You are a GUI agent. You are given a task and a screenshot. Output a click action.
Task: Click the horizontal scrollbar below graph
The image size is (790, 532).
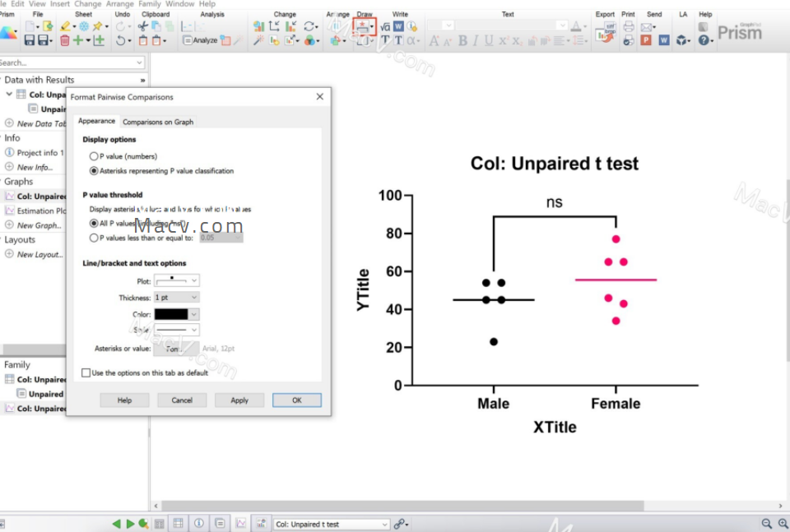click(402, 506)
